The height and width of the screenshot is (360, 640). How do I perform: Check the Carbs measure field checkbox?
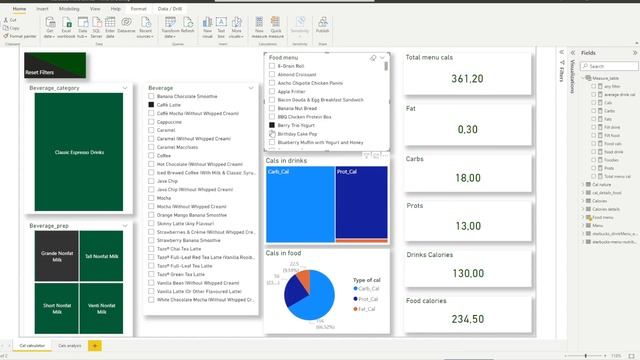click(593, 111)
